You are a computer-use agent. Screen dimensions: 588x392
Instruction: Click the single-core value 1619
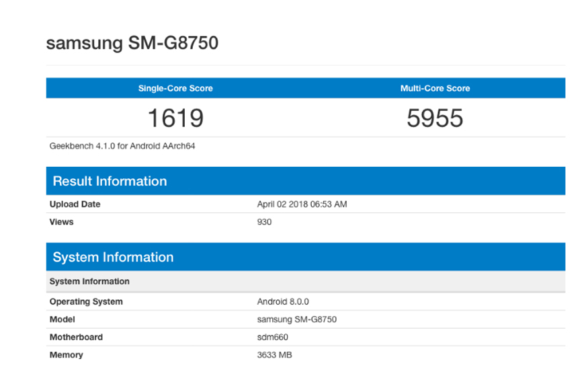[x=175, y=118]
